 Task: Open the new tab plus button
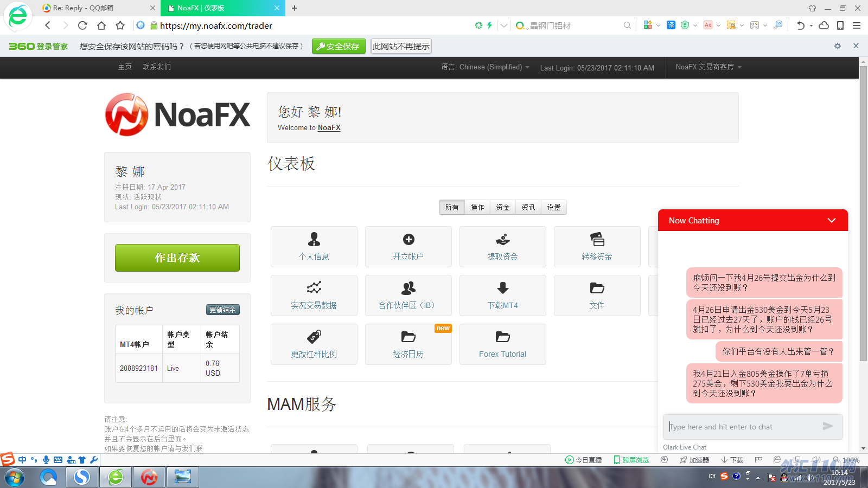pyautogui.click(x=295, y=8)
